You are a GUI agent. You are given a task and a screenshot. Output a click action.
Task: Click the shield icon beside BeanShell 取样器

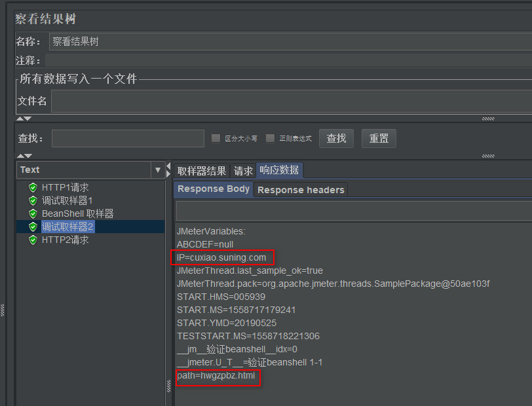click(32, 213)
